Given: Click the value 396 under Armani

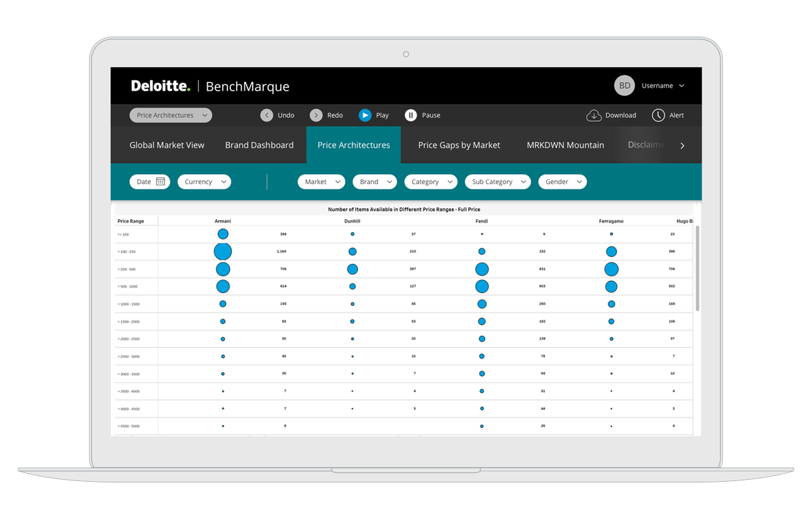Looking at the screenshot, I should tap(283, 234).
